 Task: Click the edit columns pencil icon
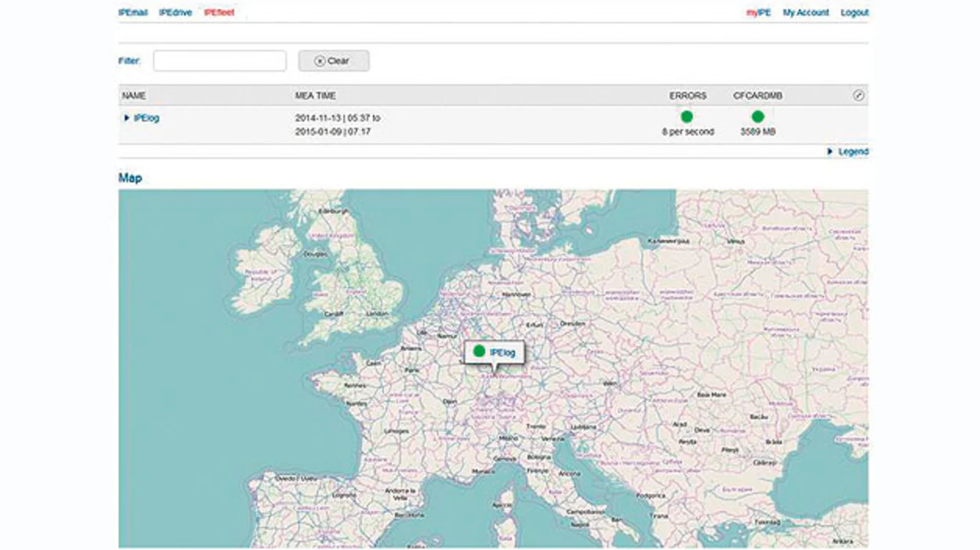pos(858,96)
